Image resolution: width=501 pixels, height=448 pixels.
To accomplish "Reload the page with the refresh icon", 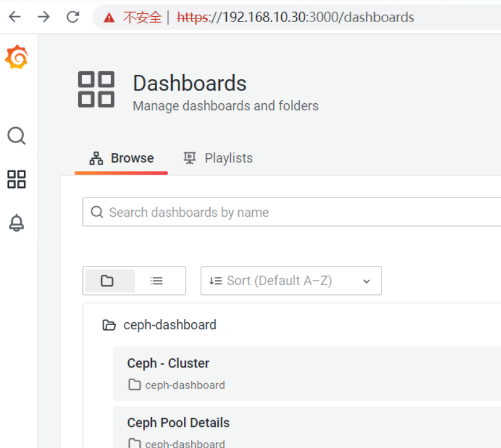I will pyautogui.click(x=73, y=17).
